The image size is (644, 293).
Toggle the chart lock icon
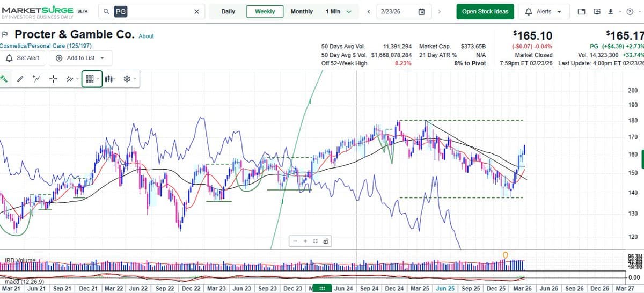(326, 241)
